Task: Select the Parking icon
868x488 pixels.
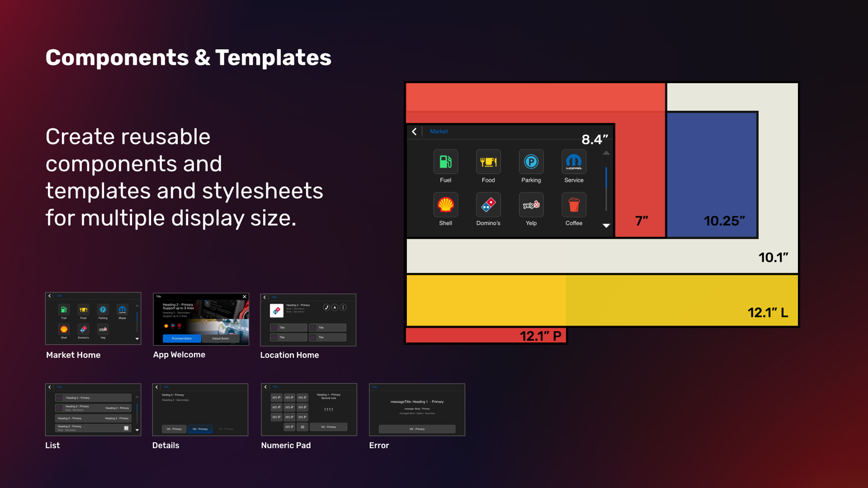Action: [531, 162]
